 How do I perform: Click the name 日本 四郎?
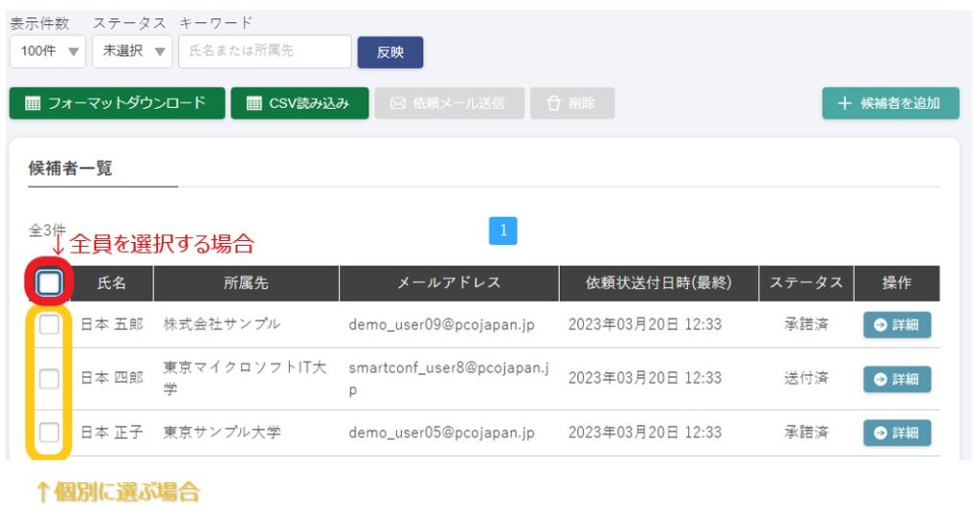112,378
